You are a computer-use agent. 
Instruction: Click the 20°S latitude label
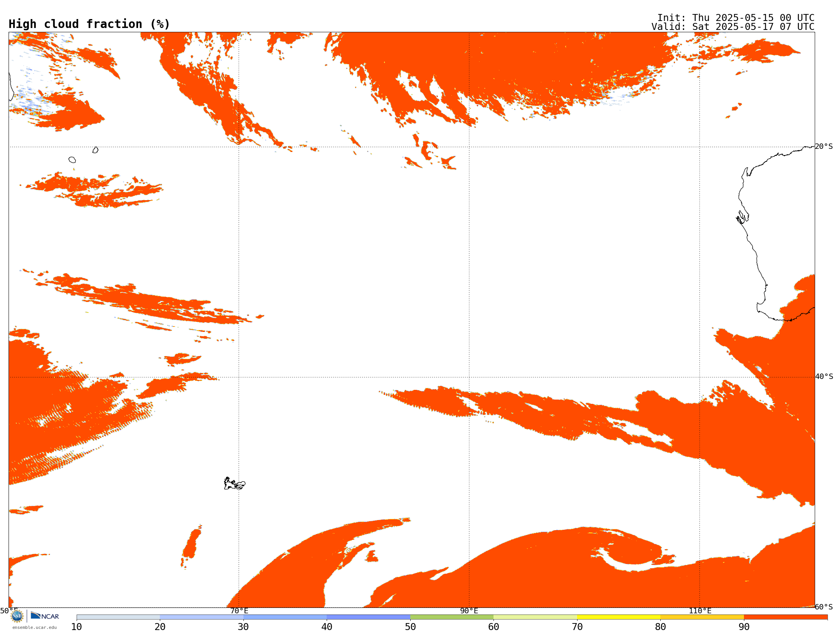(x=824, y=147)
